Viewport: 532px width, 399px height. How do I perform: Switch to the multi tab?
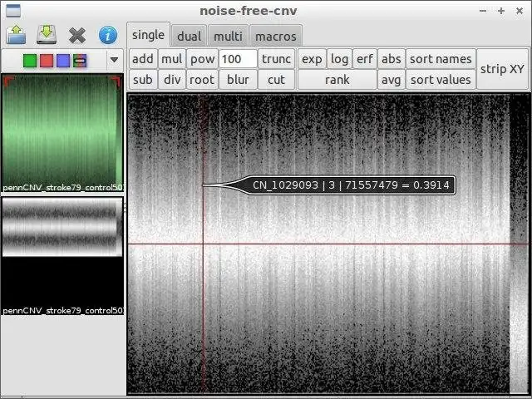coord(228,37)
